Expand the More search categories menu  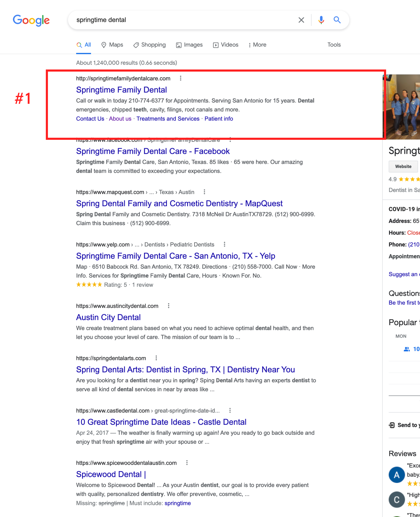point(257,45)
